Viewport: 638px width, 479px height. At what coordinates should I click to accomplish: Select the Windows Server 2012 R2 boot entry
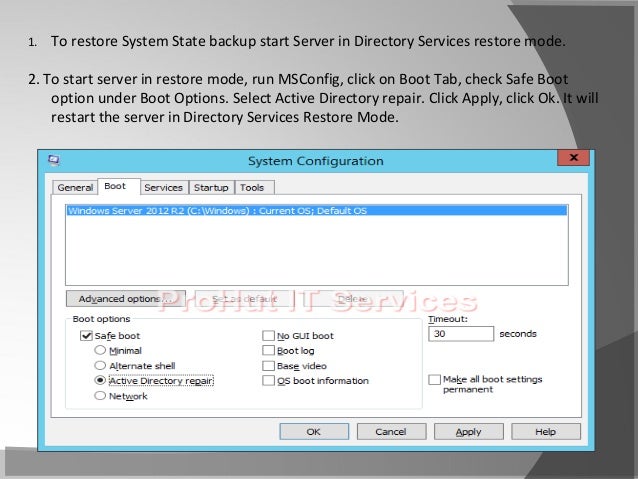317,211
